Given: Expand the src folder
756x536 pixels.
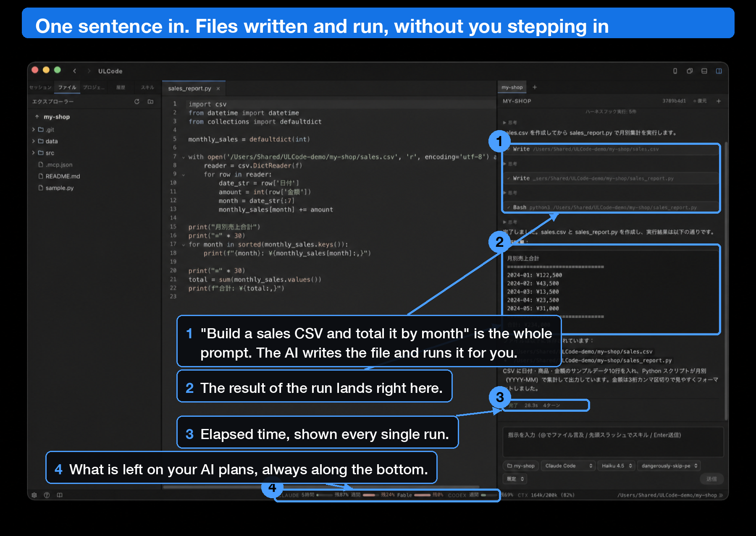Looking at the screenshot, I should tap(34, 153).
